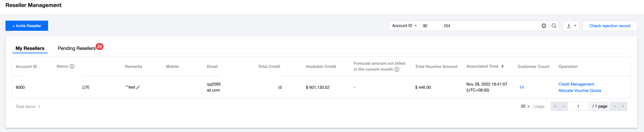This screenshot has width=644, height=132.
Task: Jump to the last page arrow
Action: pyautogui.click(x=623, y=106)
